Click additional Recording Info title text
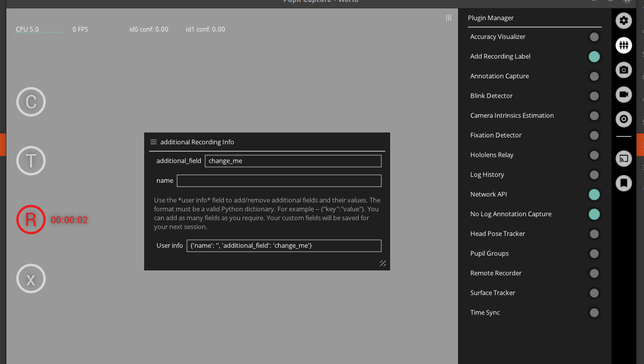 (x=197, y=142)
